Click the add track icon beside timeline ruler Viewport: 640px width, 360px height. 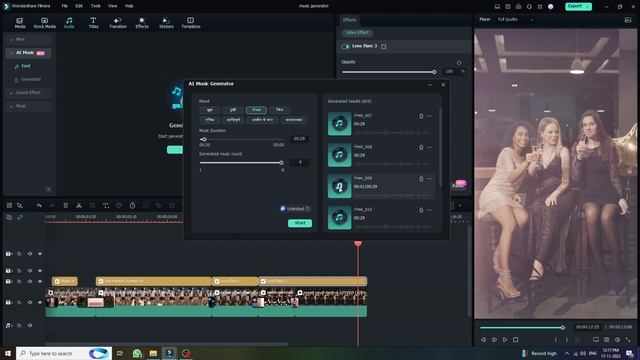tap(9, 218)
